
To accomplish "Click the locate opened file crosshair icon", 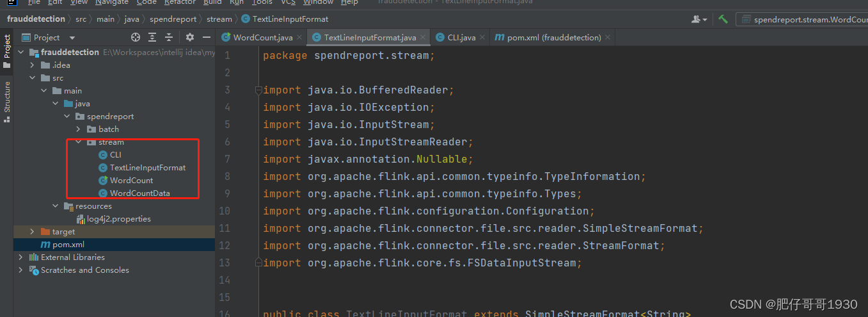I will 136,38.
